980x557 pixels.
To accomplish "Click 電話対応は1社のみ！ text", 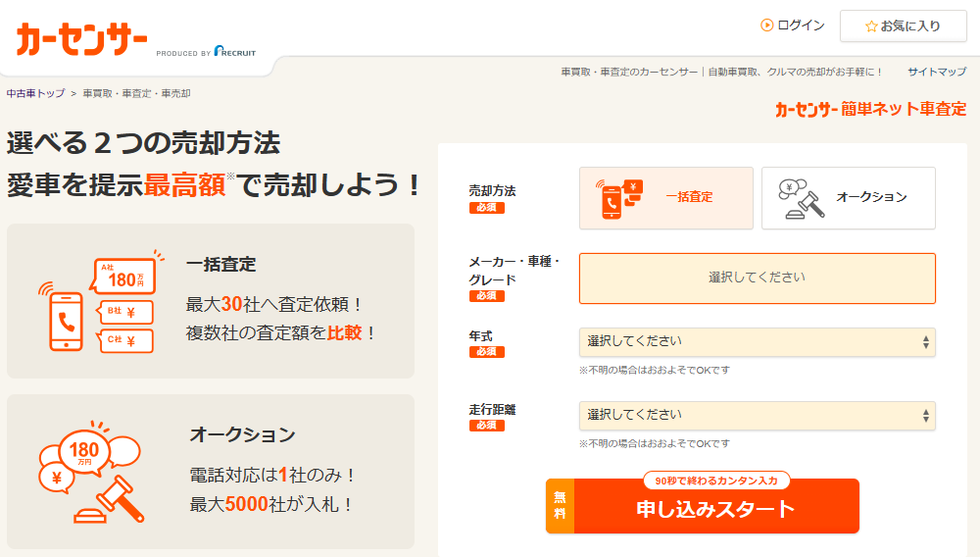I will click(273, 475).
